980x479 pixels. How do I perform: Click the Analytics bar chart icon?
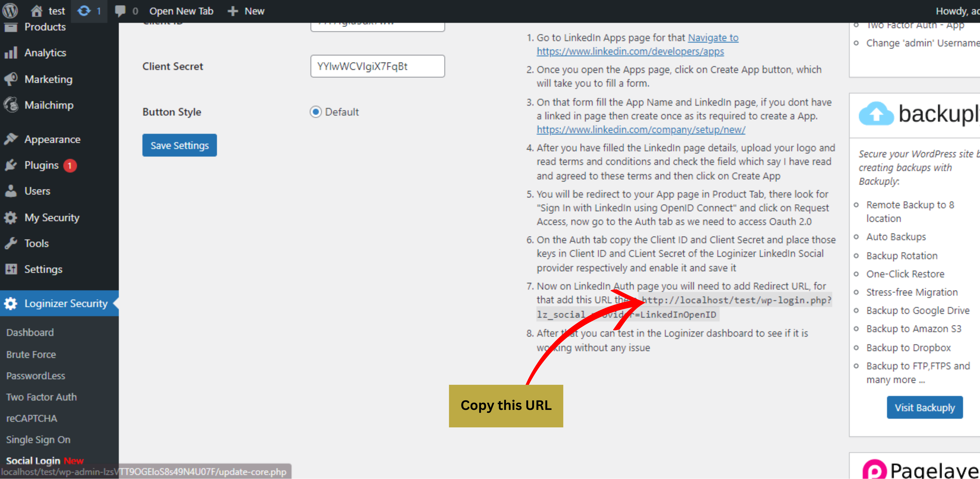click(x=11, y=53)
